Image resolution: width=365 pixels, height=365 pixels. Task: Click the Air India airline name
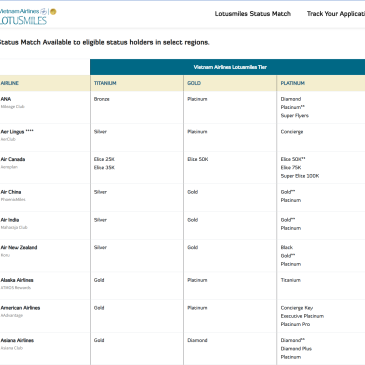point(10,220)
